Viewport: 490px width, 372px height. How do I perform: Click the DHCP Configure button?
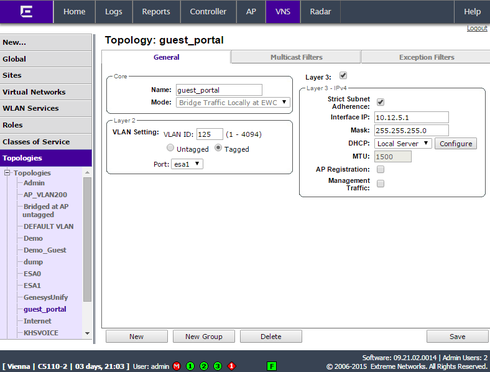[456, 144]
